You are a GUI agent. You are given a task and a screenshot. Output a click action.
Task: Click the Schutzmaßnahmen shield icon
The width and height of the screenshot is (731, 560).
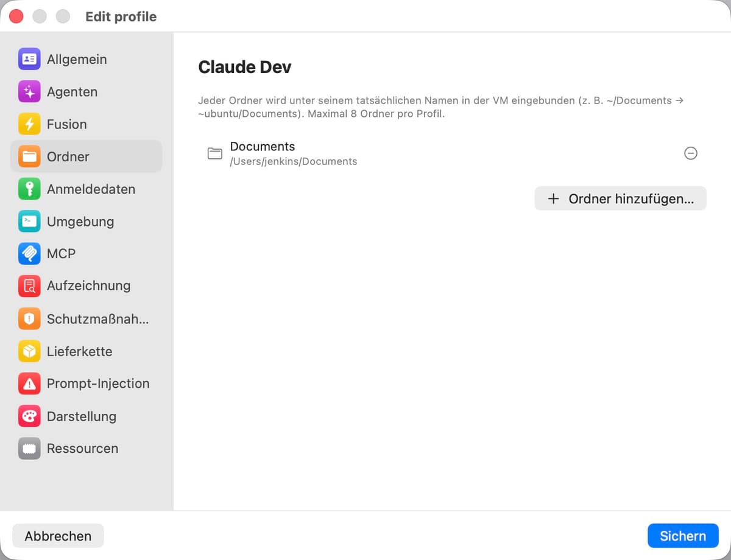point(29,318)
